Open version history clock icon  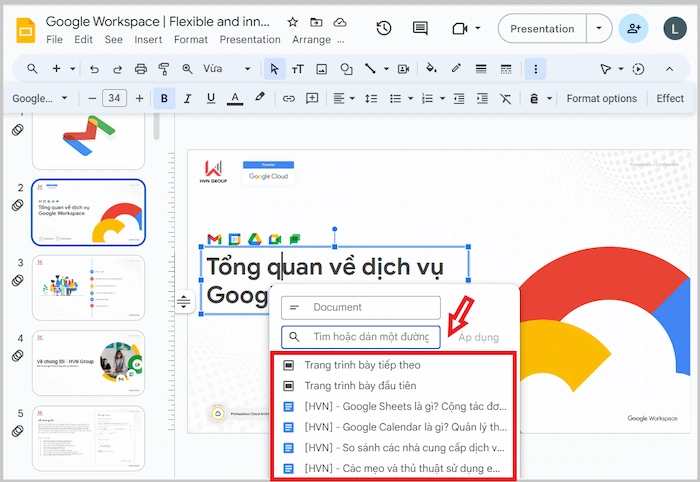[x=383, y=29]
